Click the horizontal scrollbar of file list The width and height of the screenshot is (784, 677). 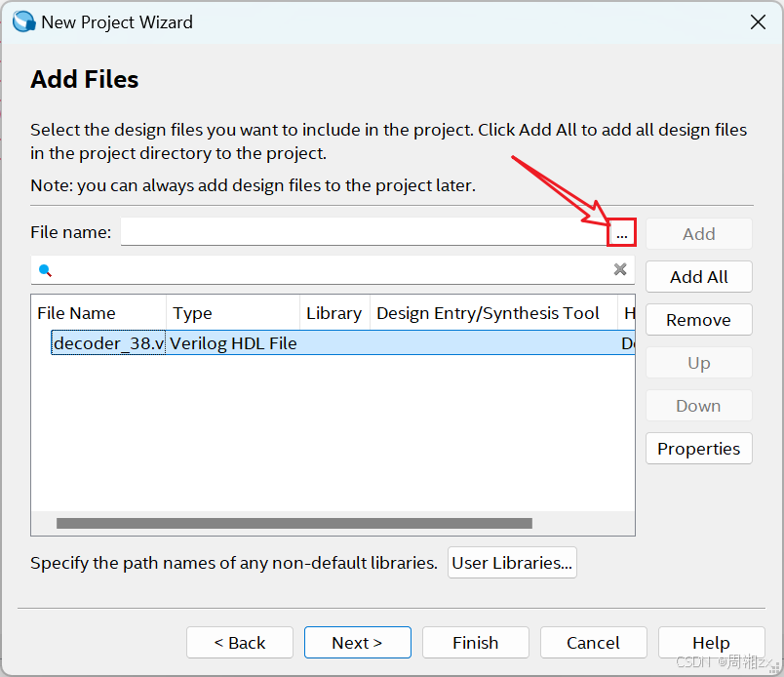click(294, 524)
